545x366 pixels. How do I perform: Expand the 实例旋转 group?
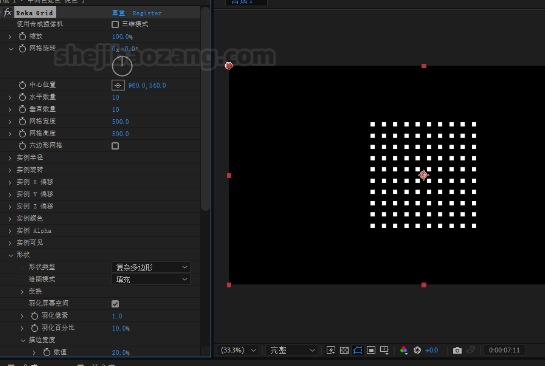coord(10,170)
